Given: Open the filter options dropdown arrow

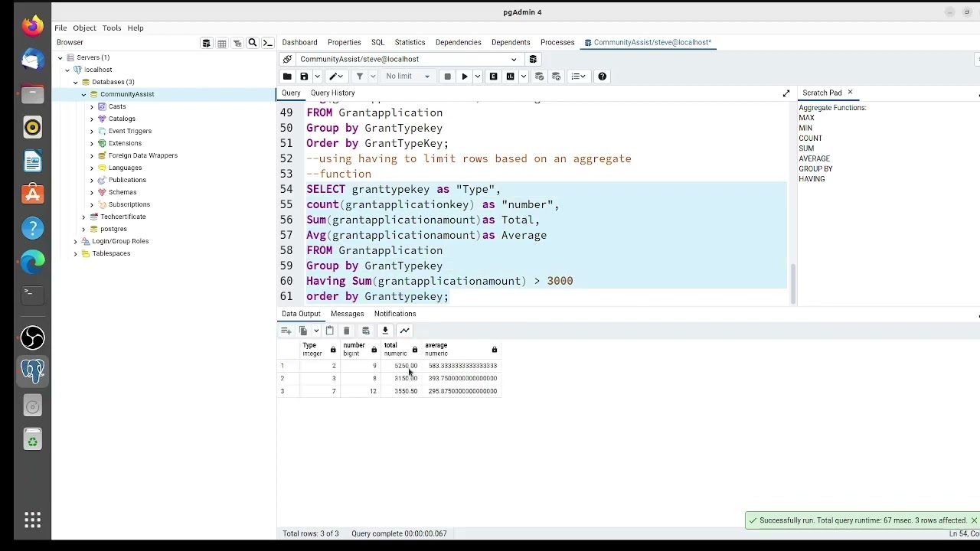Looking at the screenshot, I should pos(373,77).
